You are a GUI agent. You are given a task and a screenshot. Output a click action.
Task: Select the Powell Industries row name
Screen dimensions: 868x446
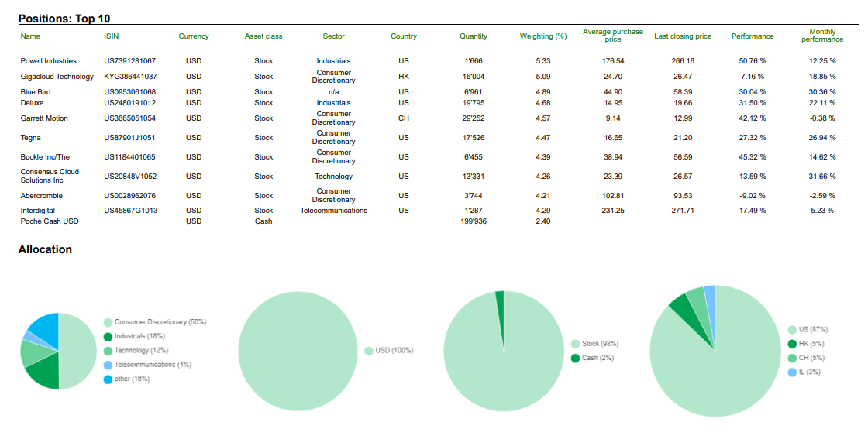click(49, 61)
